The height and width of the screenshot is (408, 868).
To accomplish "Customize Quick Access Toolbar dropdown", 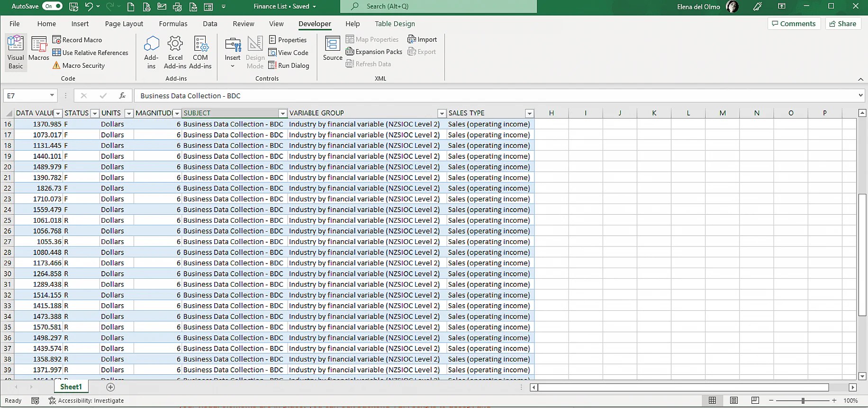I will click(x=224, y=7).
